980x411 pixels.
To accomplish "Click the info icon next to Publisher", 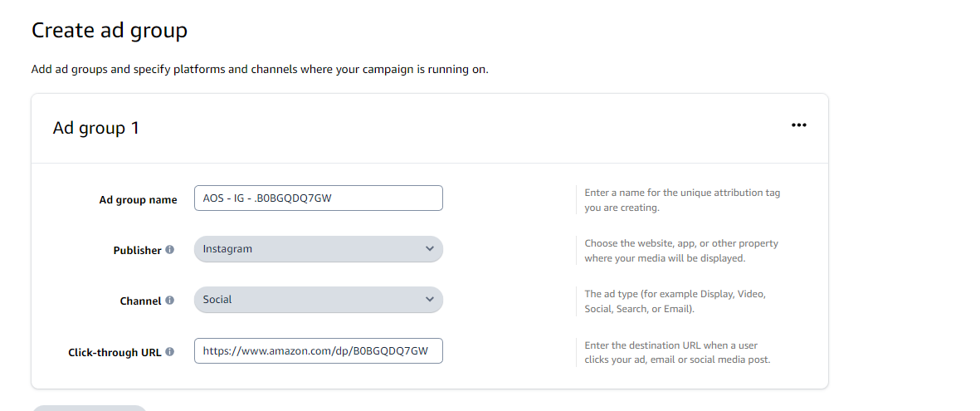I will pyautogui.click(x=170, y=249).
